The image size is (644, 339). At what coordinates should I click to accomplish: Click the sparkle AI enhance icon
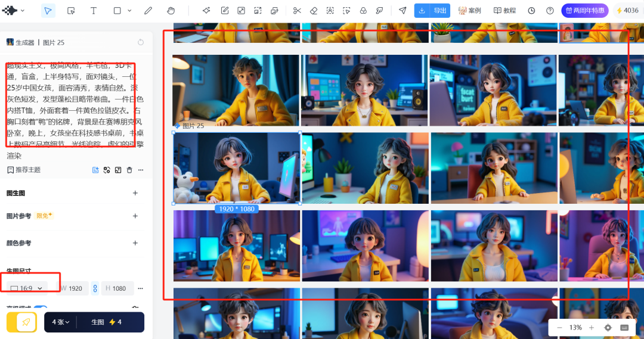(206, 11)
